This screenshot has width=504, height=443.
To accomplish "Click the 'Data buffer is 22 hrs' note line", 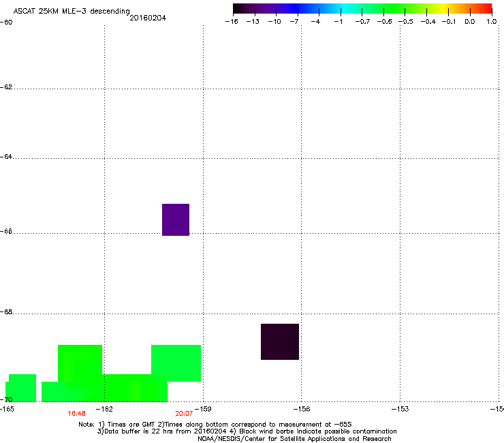I will 247,431.
